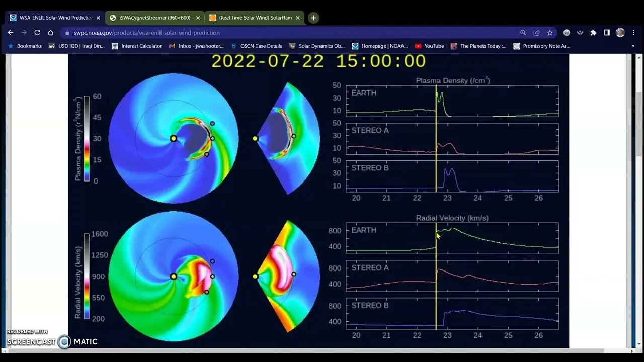Screen dimensions: 644x362
Task: Click the EARTH plasma density graph
Action: [x=452, y=101]
